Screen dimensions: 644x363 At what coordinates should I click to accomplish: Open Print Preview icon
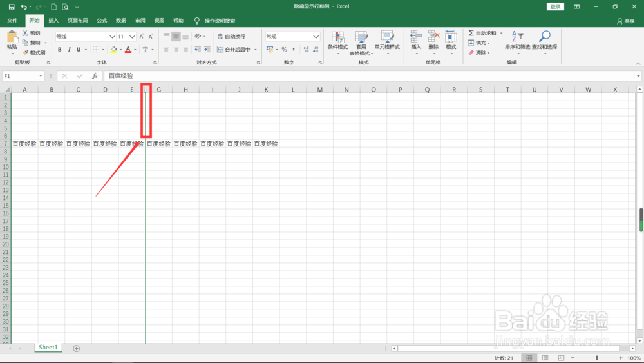(x=65, y=6)
